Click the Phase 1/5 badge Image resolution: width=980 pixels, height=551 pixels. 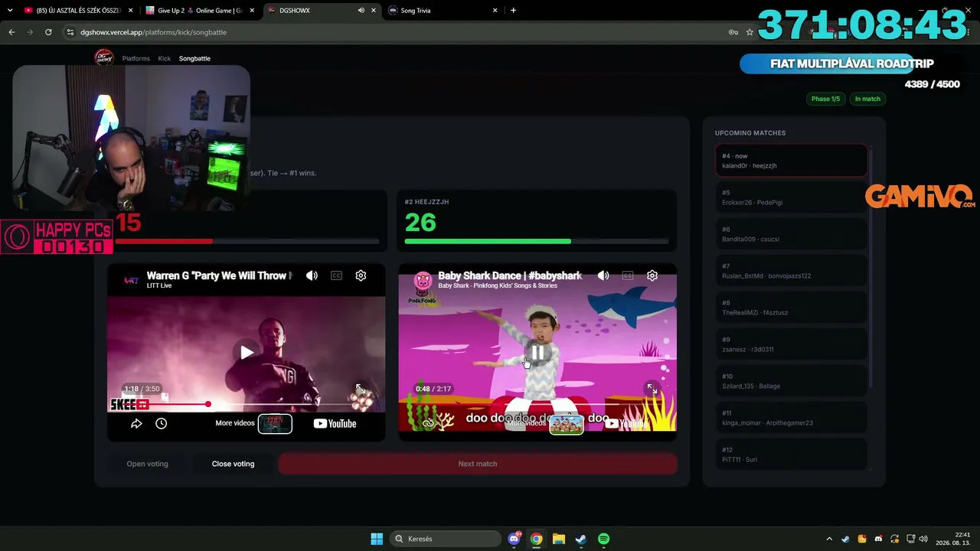point(825,99)
